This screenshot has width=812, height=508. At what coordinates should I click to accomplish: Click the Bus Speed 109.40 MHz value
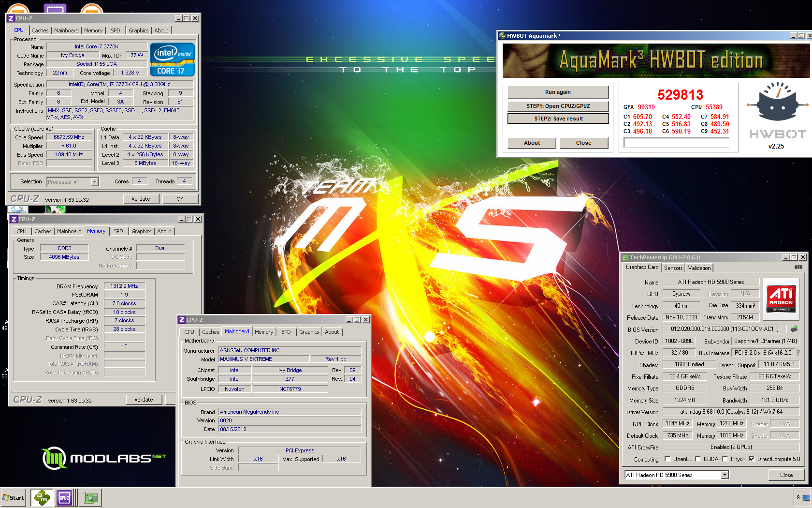[x=69, y=155]
